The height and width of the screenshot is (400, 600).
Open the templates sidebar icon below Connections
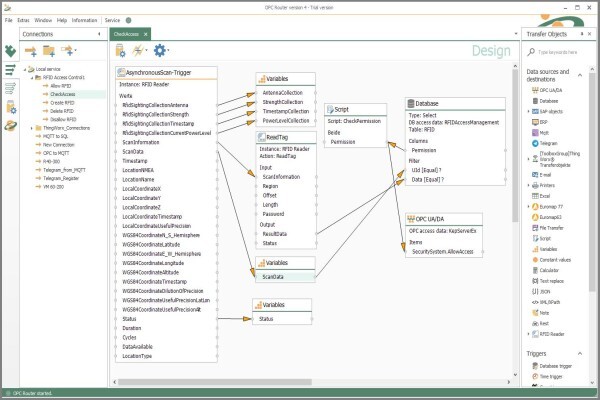pyautogui.click(x=10, y=88)
